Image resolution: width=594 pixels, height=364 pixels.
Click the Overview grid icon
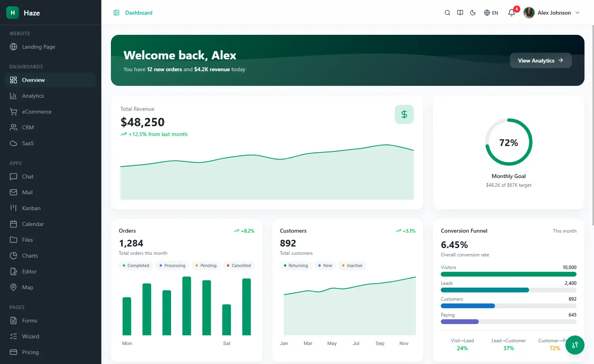(13, 80)
